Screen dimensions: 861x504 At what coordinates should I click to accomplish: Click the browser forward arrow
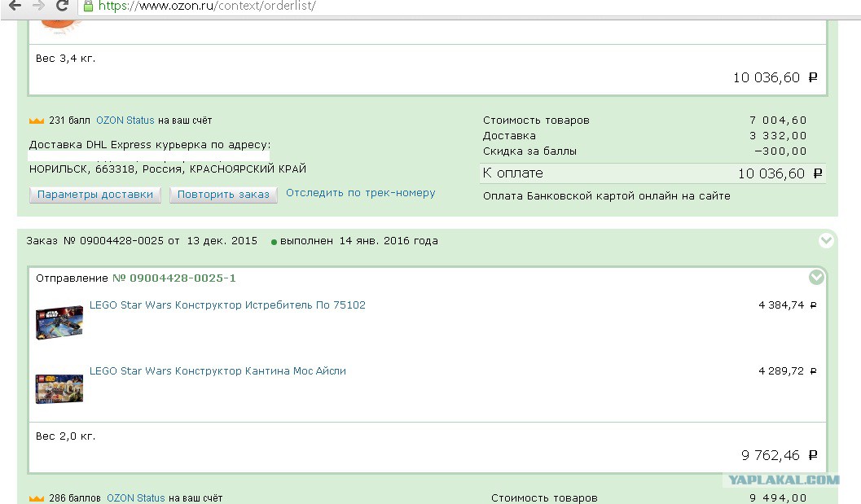[x=38, y=6]
